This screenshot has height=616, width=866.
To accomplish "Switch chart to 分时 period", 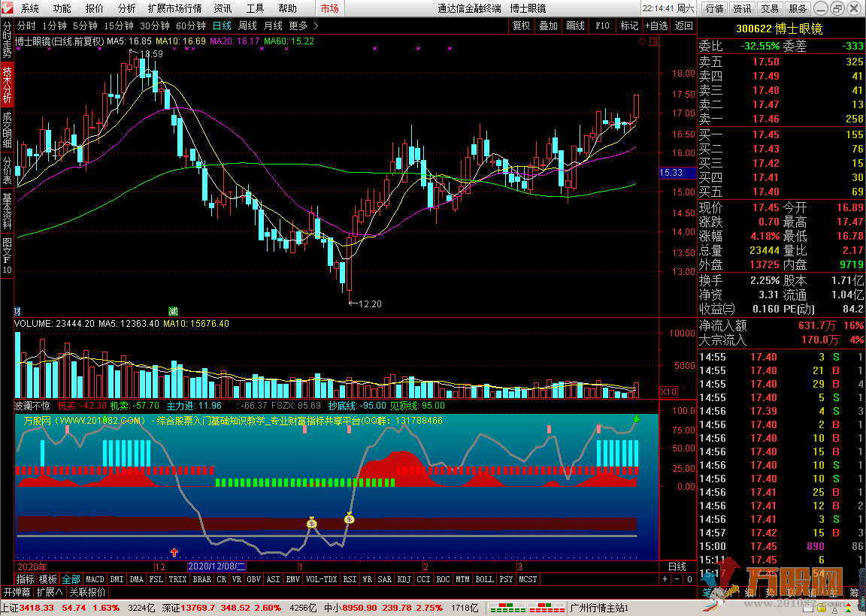I will tap(26, 26).
